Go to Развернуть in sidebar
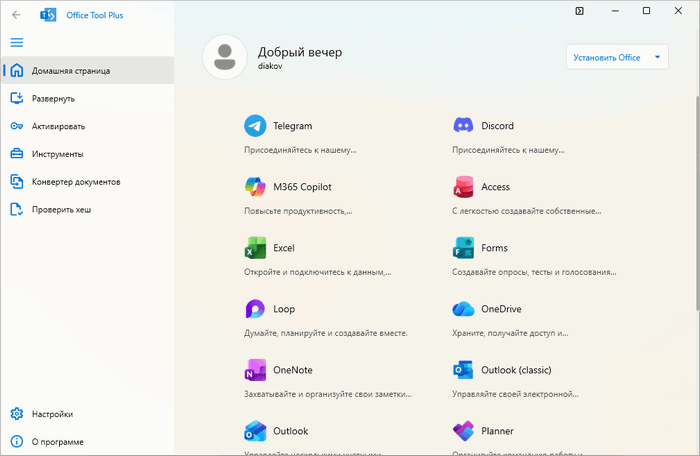 [x=52, y=98]
